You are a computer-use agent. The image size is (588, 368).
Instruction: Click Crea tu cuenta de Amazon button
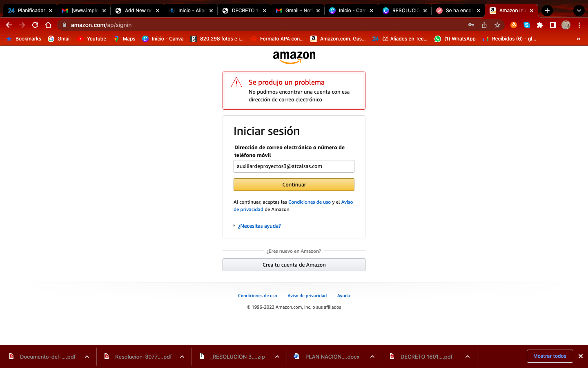click(294, 265)
